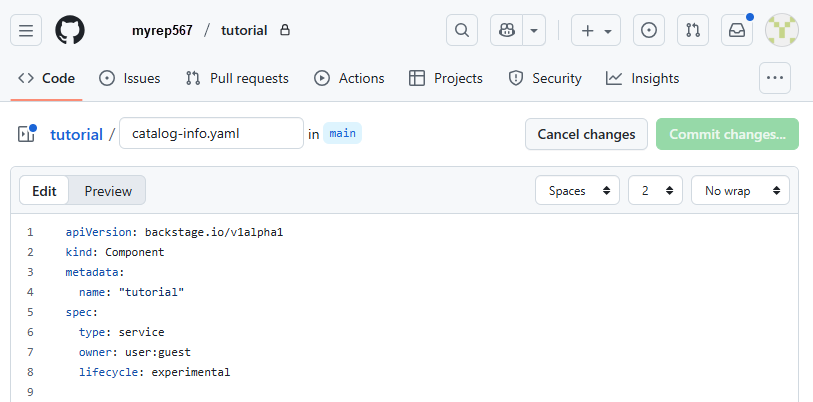Switch to the Code tab
Image resolution: width=813 pixels, height=402 pixels.
click(46, 78)
